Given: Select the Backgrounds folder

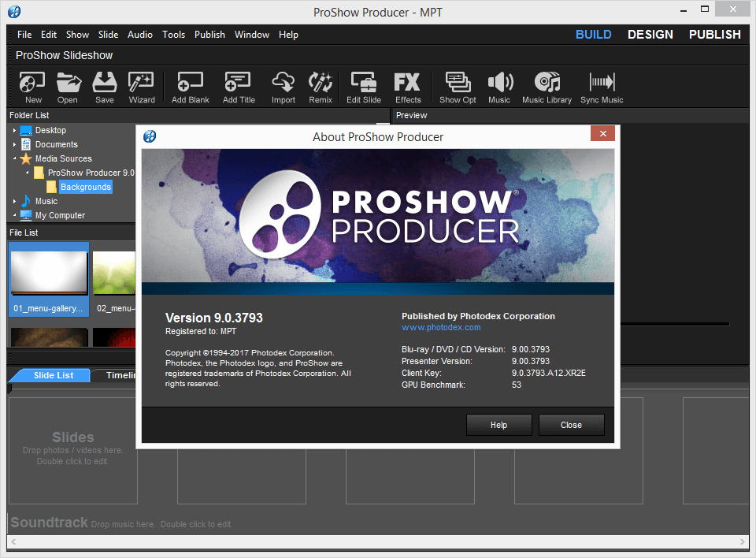Looking at the screenshot, I should (85, 187).
